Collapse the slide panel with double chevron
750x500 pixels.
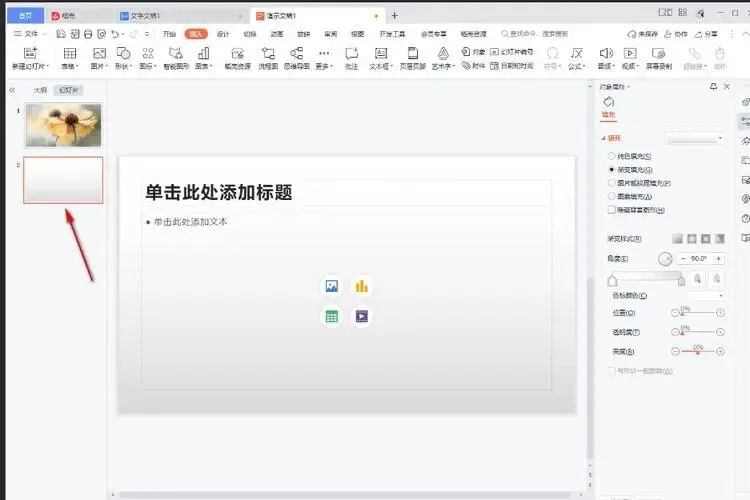pos(12,90)
